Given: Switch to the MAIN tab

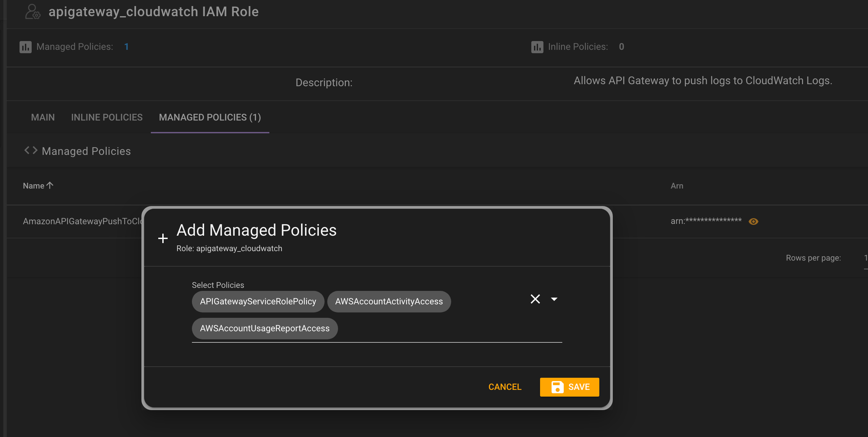Looking at the screenshot, I should 43,117.
